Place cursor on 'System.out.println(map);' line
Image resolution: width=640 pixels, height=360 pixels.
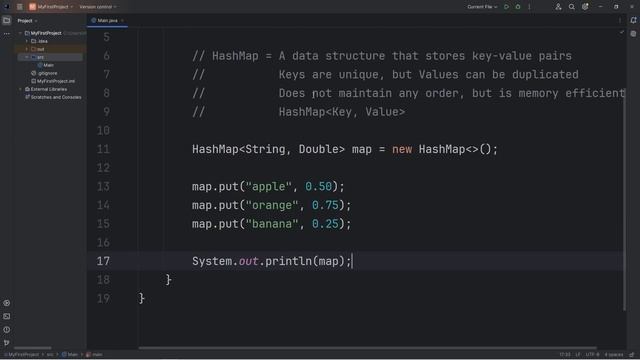click(x=271, y=261)
